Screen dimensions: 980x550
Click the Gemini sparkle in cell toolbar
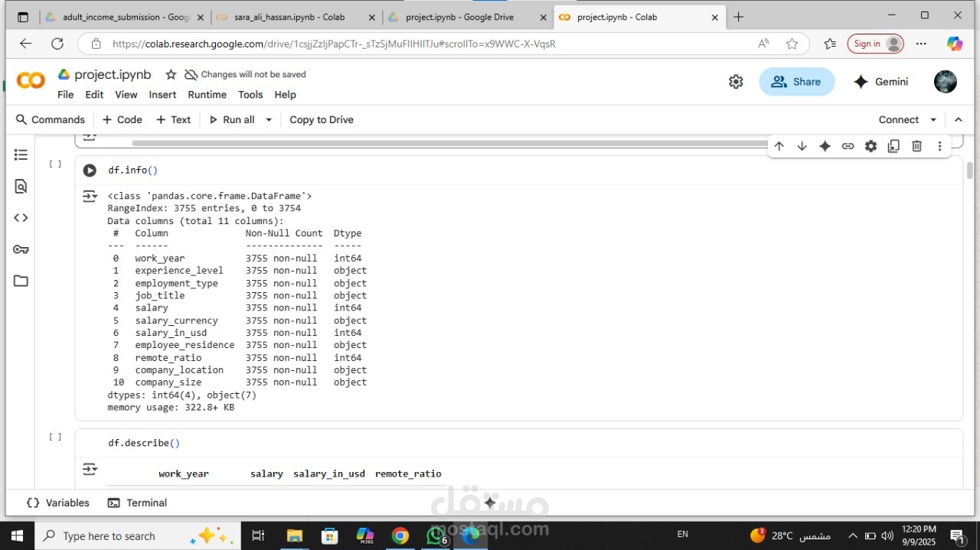(825, 146)
